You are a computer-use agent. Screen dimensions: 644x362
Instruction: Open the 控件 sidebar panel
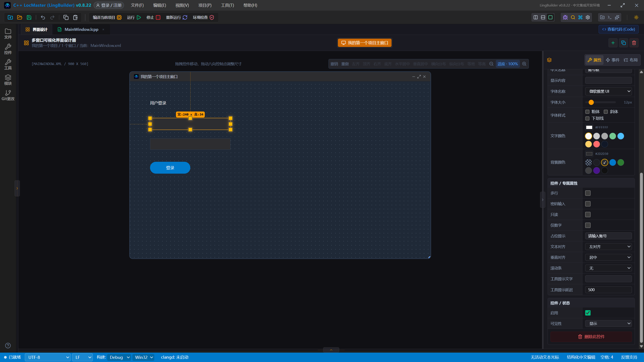pyautogui.click(x=8, y=49)
